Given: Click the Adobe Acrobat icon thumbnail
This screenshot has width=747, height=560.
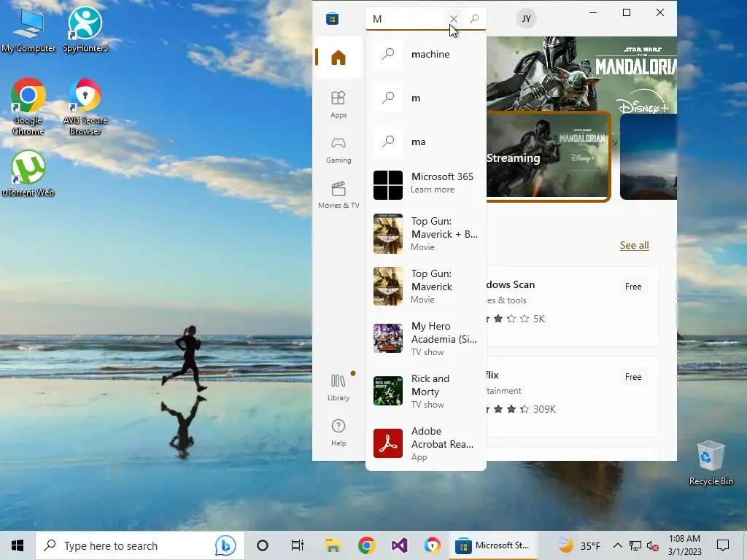Looking at the screenshot, I should point(388,443).
